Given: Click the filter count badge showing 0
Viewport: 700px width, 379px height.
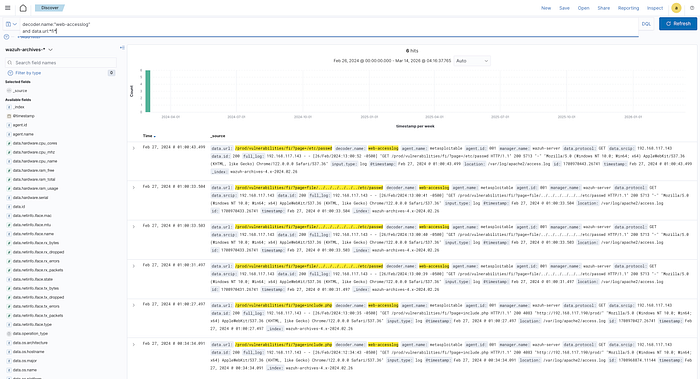Looking at the screenshot, I should click(x=111, y=73).
